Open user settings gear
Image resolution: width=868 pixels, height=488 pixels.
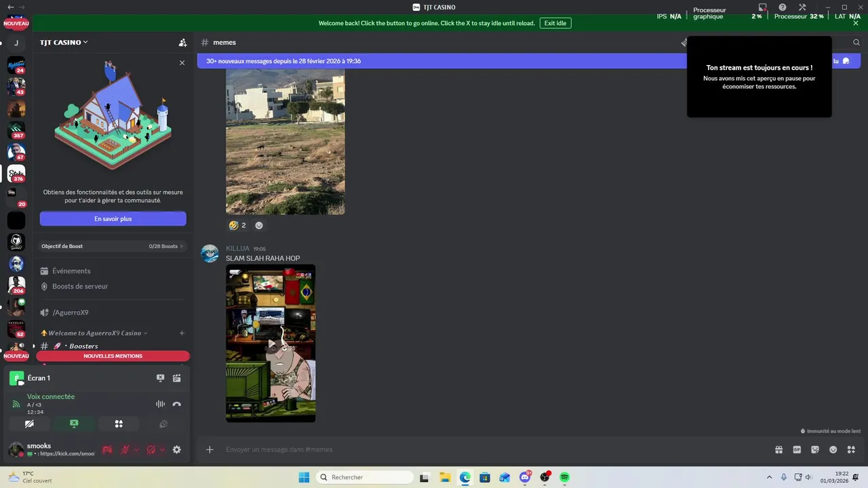coord(177,449)
